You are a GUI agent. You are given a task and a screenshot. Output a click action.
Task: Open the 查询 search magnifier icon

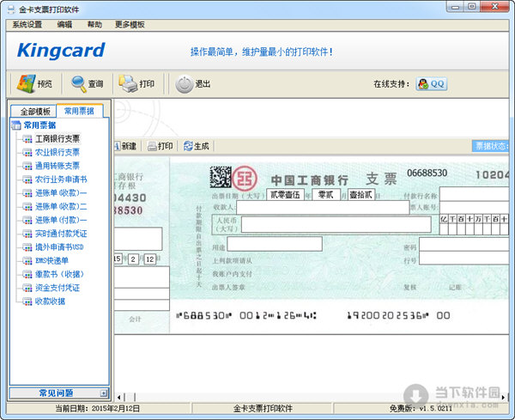coord(78,84)
